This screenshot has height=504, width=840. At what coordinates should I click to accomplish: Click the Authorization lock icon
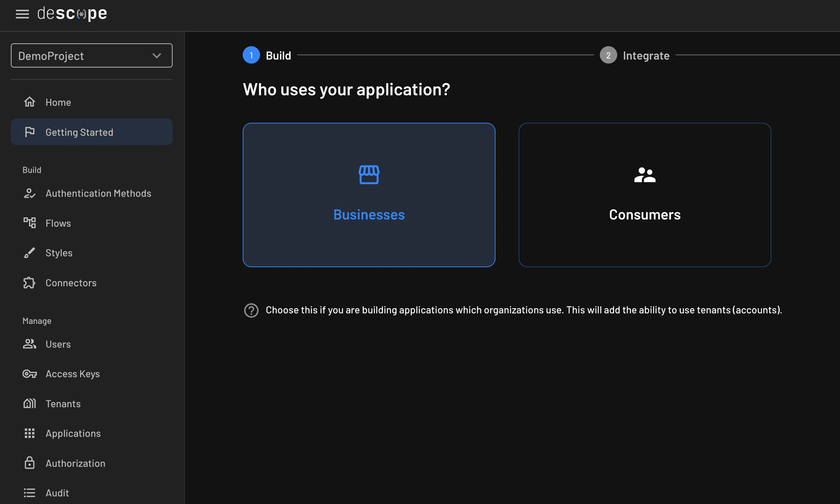[30, 463]
